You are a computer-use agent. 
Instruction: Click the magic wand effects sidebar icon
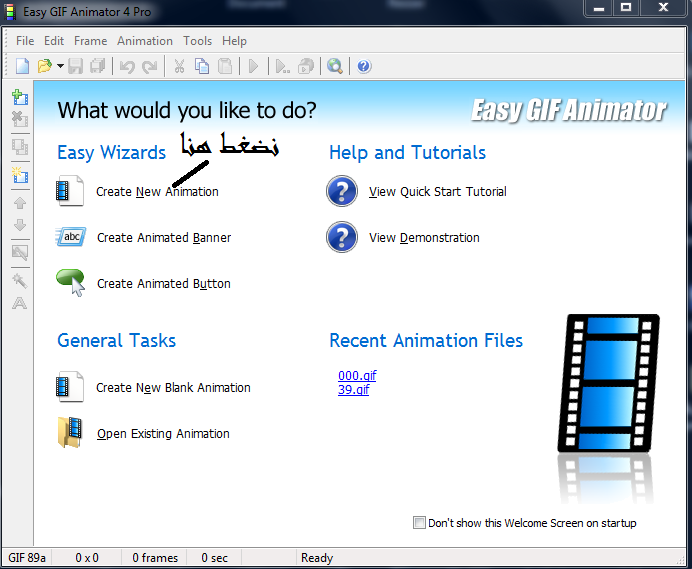pos(20,281)
